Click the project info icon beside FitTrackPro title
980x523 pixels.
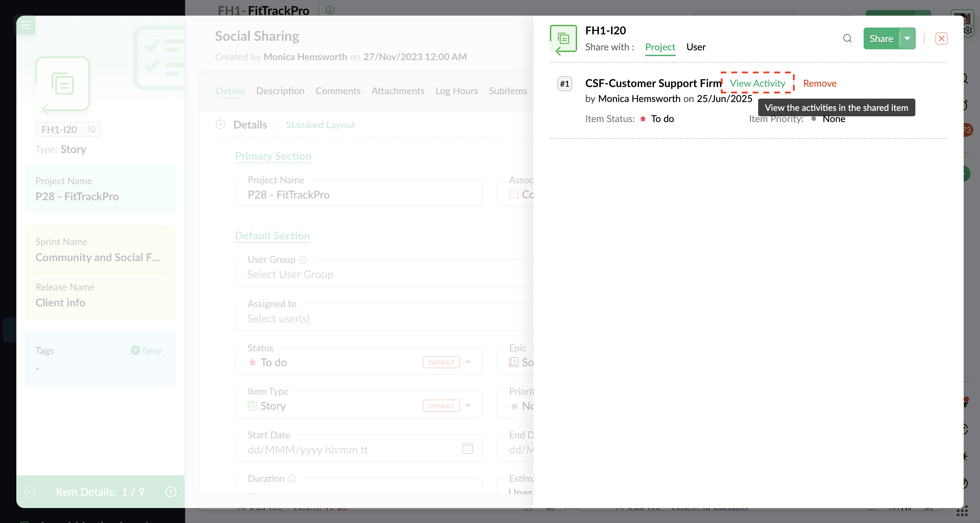pyautogui.click(x=330, y=10)
